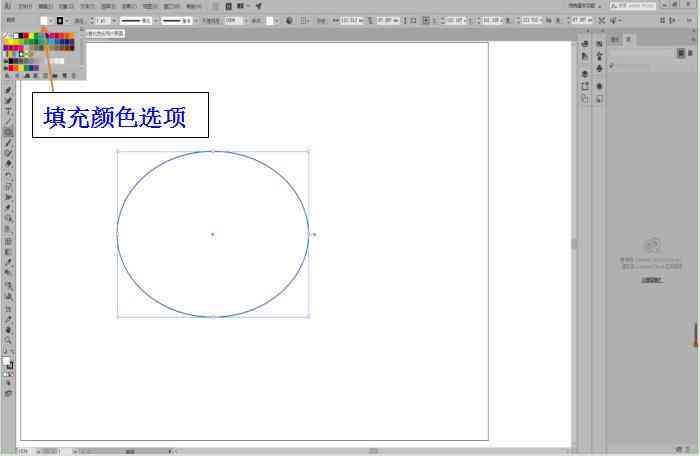700x456 pixels.
Task: Open the graphic style dropdown arrow
Action: [277, 21]
